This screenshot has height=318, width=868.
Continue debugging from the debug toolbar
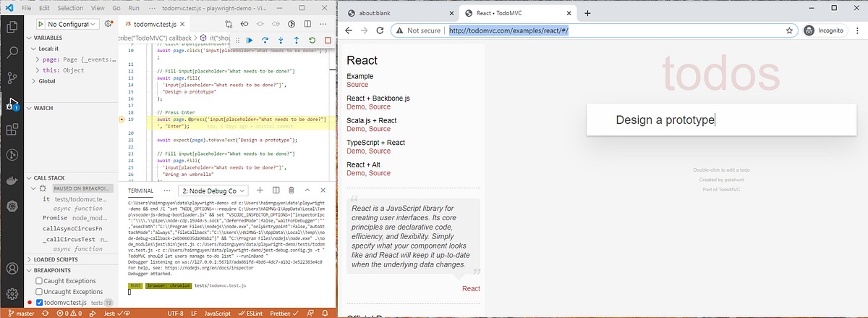249,41
